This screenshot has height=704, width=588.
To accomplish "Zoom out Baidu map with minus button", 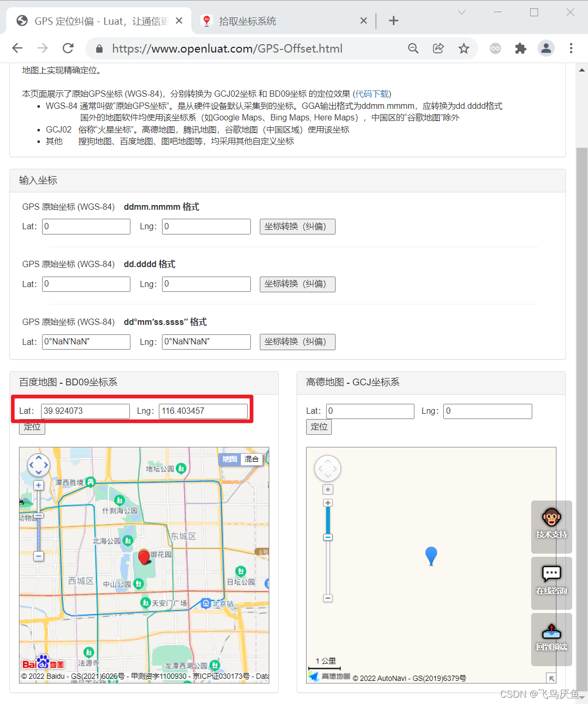I will pos(38,556).
